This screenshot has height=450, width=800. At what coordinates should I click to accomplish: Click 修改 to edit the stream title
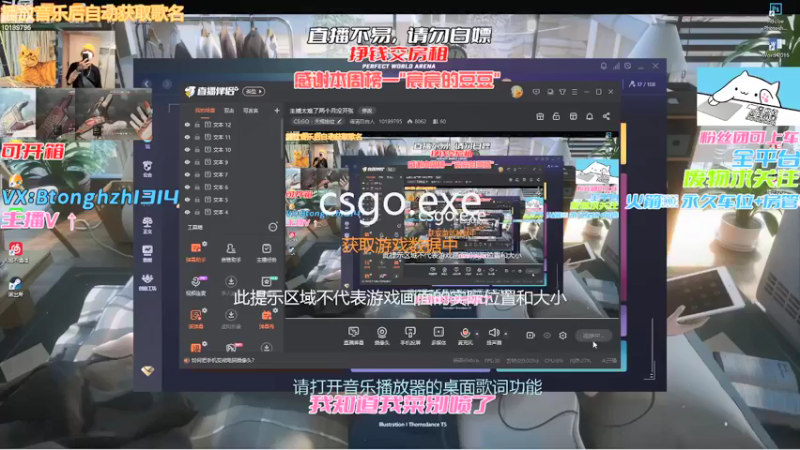pos(367,110)
